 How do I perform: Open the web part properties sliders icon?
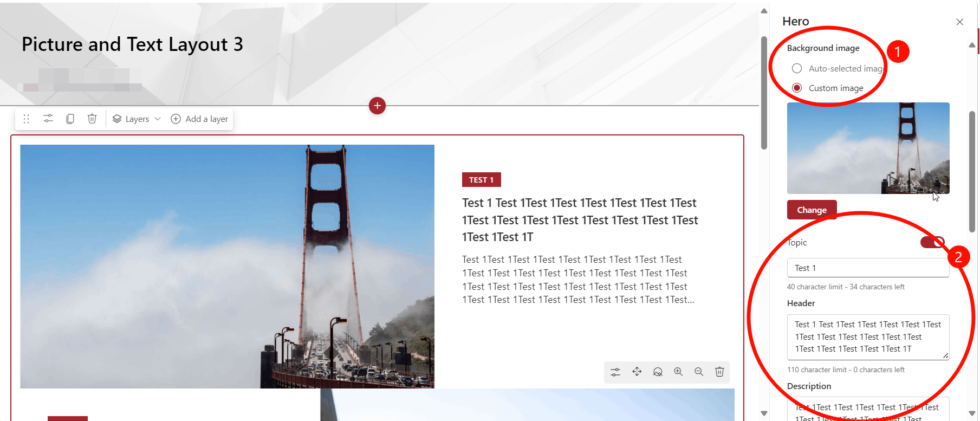pos(48,119)
